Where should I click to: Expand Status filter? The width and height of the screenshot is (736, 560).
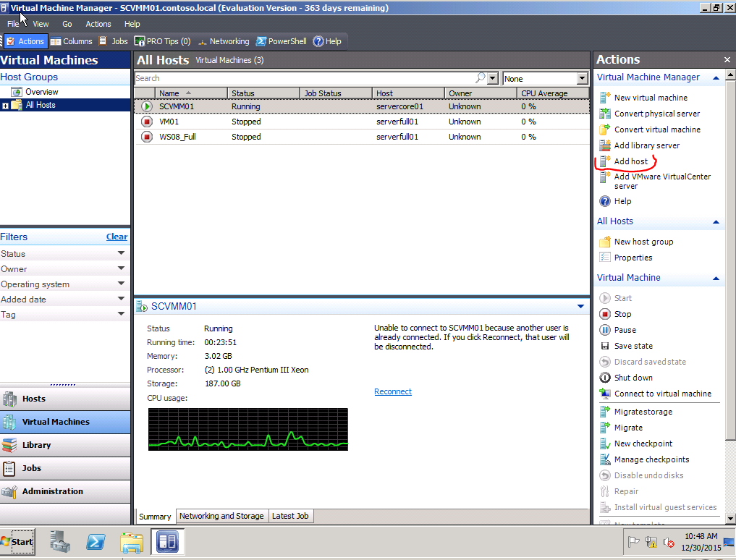121,253
